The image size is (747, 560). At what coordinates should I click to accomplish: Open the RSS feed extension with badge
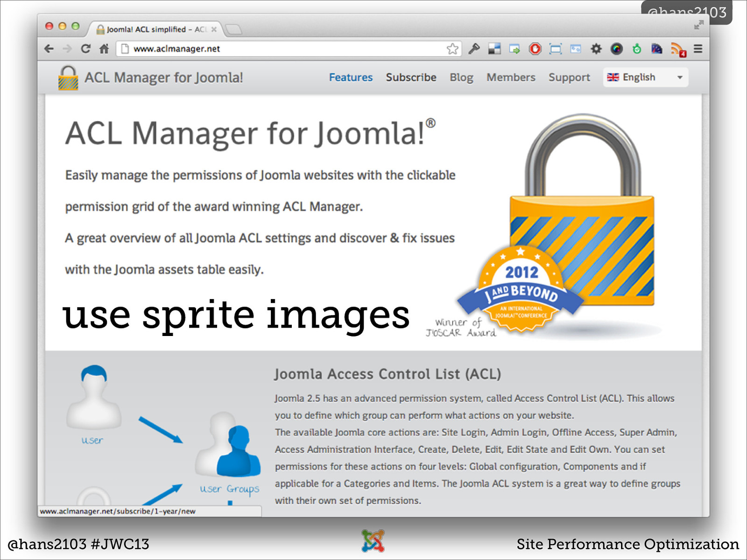pos(678,49)
